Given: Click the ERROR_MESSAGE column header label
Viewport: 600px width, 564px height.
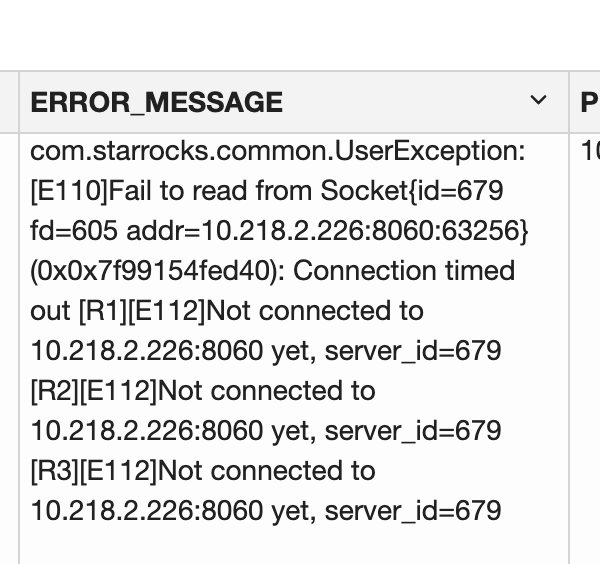Looking at the screenshot, I should (x=157, y=102).
